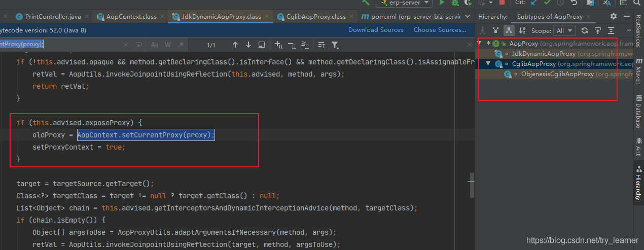Show subtypes hierarchy icon

click(x=509, y=30)
